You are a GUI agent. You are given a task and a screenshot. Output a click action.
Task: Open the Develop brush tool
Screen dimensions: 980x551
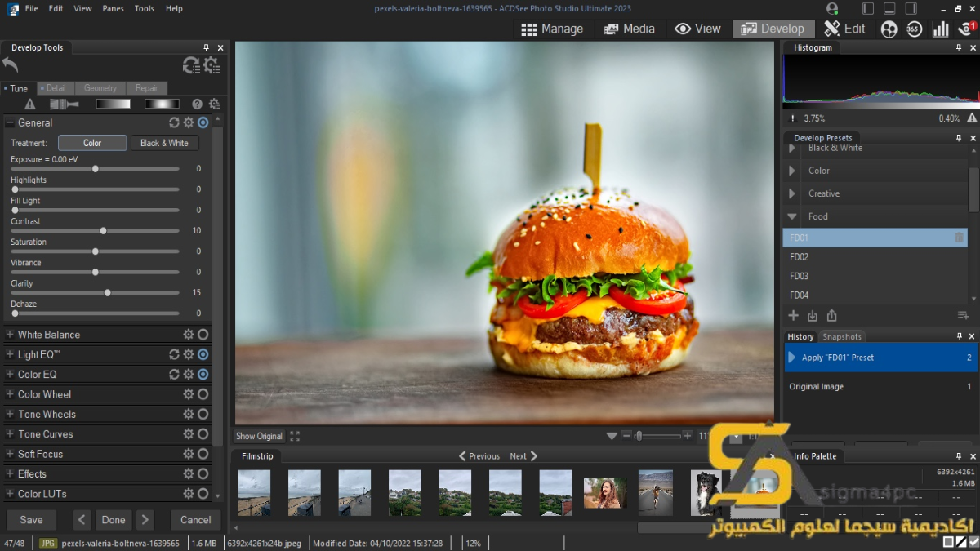[x=64, y=104]
